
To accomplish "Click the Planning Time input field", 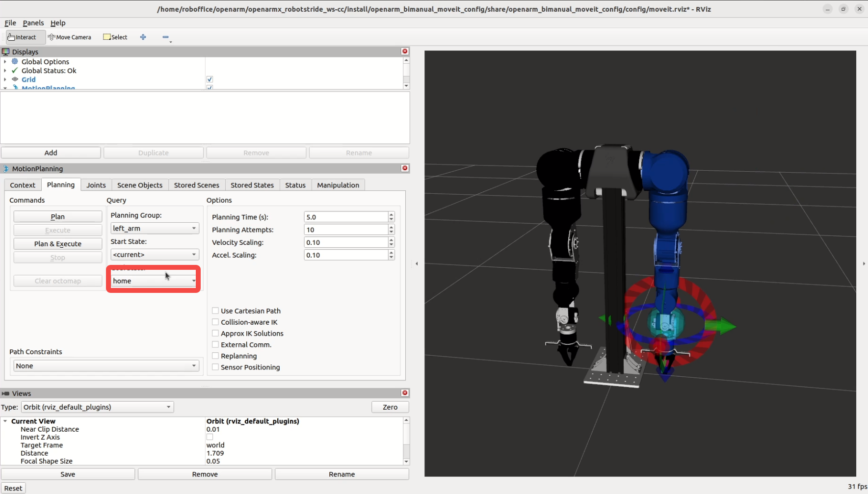I will point(345,217).
